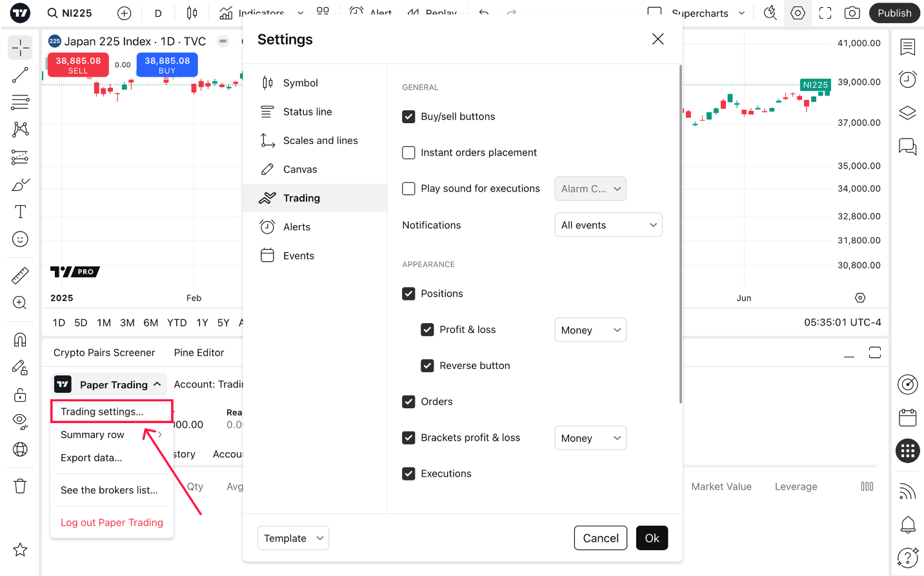Click the blue BUY price button
This screenshot has width=924, height=576.
coord(167,65)
